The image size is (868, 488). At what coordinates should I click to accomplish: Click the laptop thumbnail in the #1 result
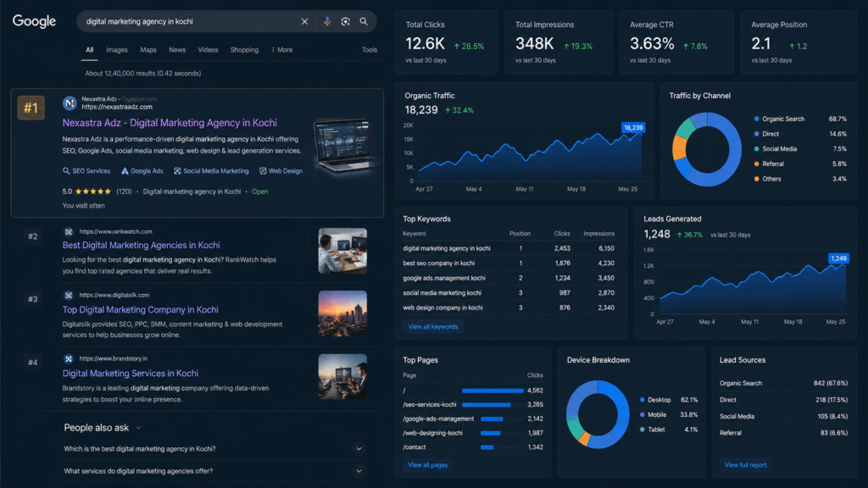(x=342, y=146)
